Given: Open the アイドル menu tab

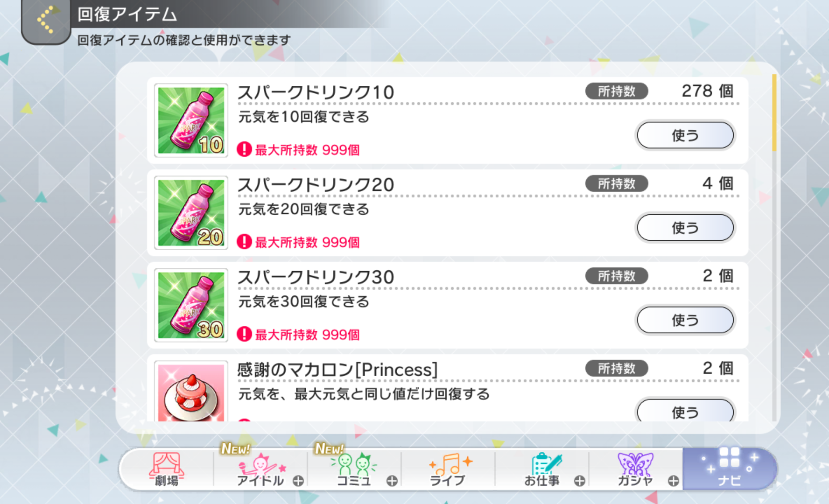Looking at the screenshot, I should 260,469.
